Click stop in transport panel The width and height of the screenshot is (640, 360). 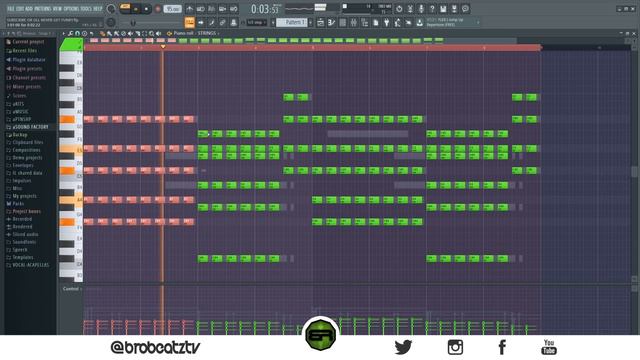click(x=146, y=9)
